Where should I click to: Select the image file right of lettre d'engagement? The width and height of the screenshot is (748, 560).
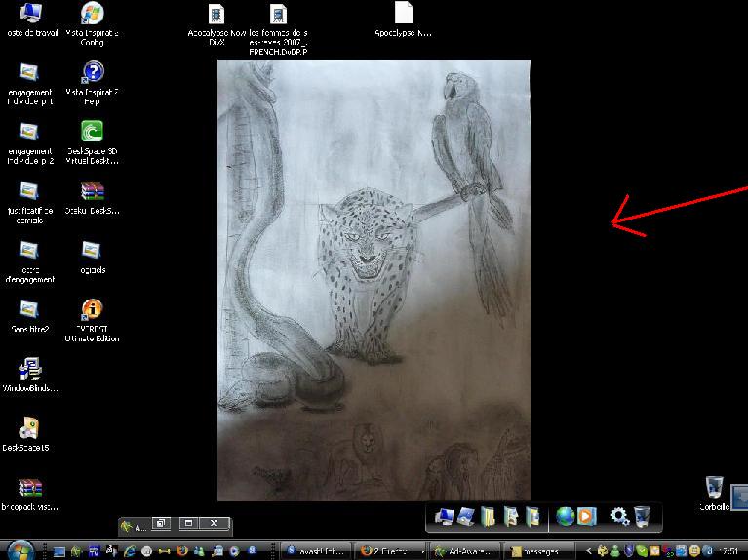tap(92, 257)
